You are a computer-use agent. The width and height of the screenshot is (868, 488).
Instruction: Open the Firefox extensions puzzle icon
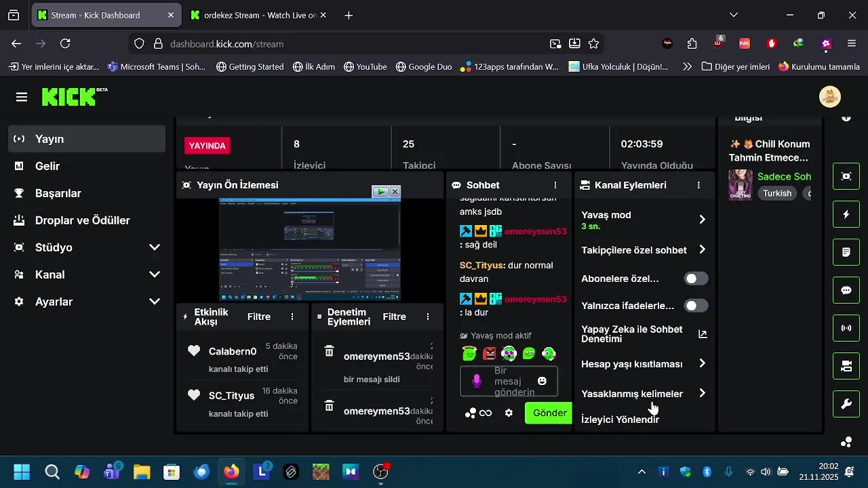(x=692, y=43)
